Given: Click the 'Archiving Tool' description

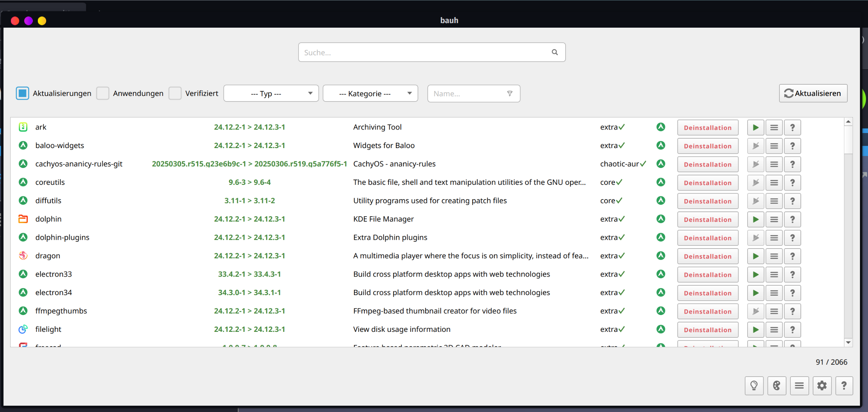Looking at the screenshot, I should point(377,127).
